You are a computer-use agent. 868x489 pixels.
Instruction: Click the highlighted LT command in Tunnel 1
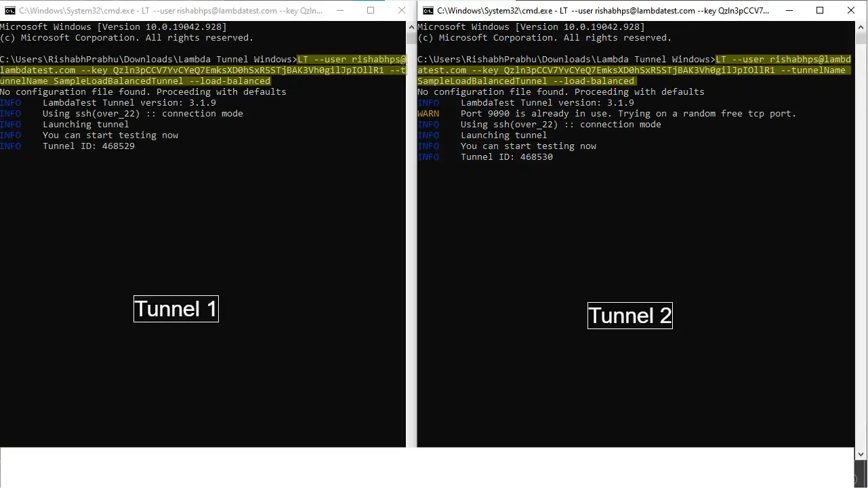click(352, 59)
